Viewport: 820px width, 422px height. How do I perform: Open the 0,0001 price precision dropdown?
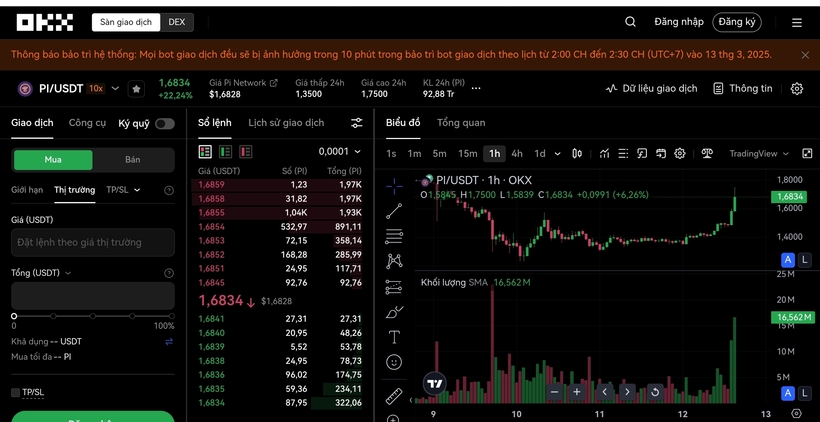(340, 152)
